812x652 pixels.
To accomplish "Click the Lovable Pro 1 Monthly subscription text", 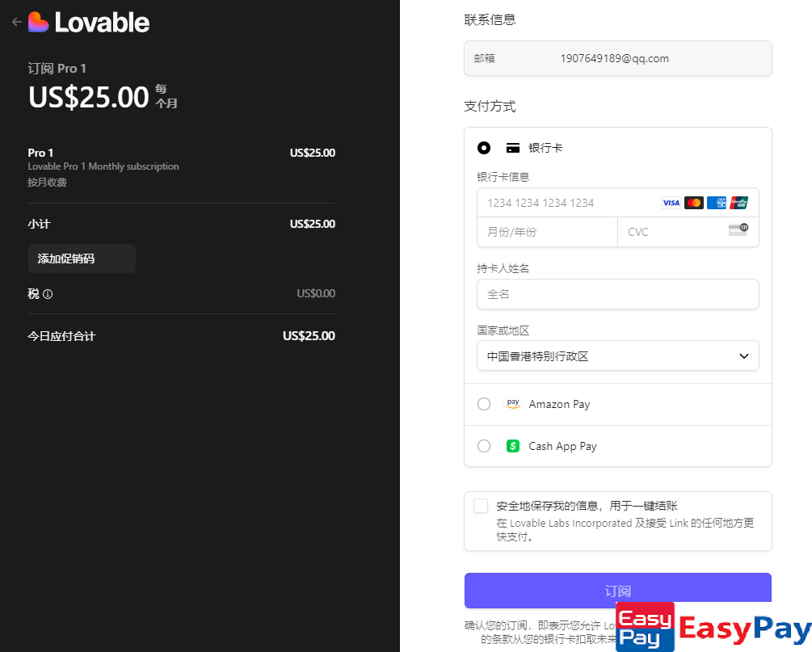I will [103, 166].
